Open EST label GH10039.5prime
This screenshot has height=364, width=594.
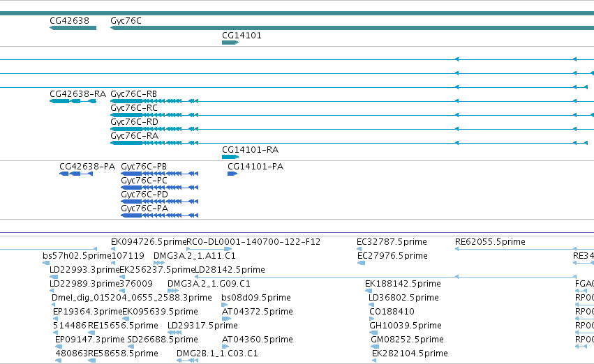coord(406,326)
